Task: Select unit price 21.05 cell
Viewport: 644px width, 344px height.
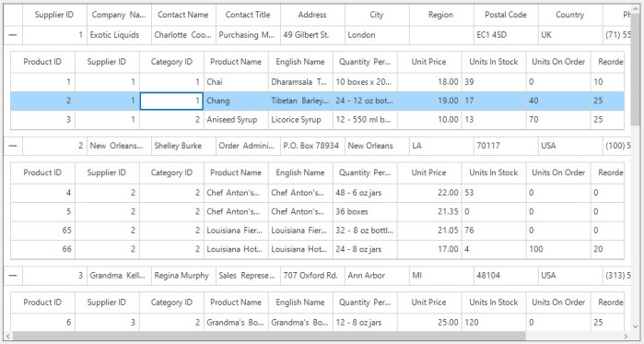Action: 429,231
